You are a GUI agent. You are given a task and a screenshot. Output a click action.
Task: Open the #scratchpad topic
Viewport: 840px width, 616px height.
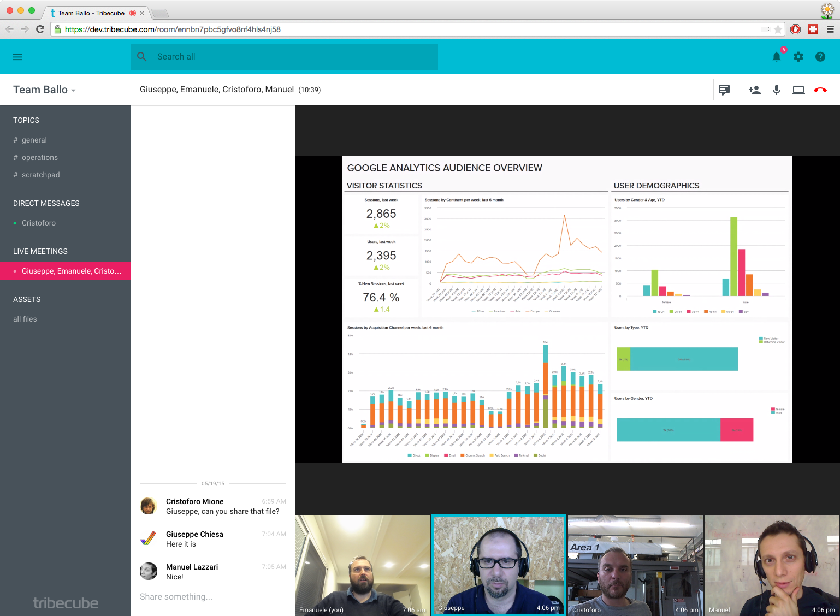click(x=37, y=175)
